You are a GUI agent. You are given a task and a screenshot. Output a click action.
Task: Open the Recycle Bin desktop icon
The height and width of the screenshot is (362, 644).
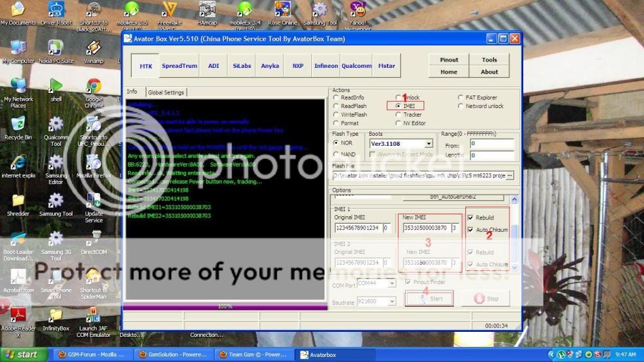18,124
